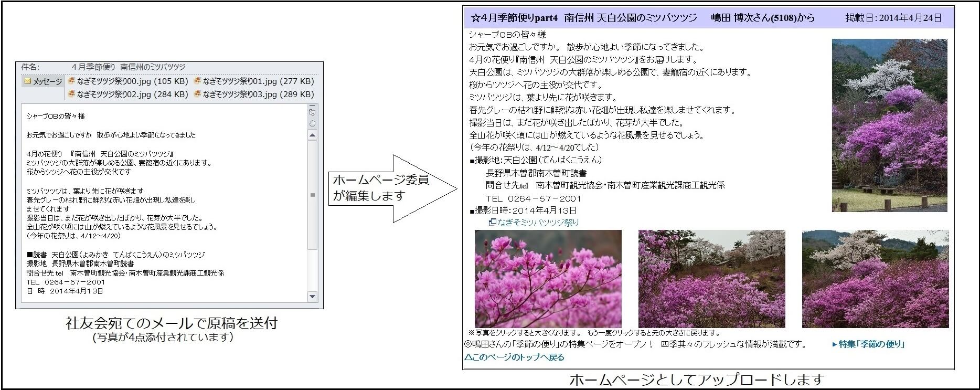Open the なぎそミツバツツジ祭り link
This screenshot has height=390, width=980.
[x=538, y=223]
